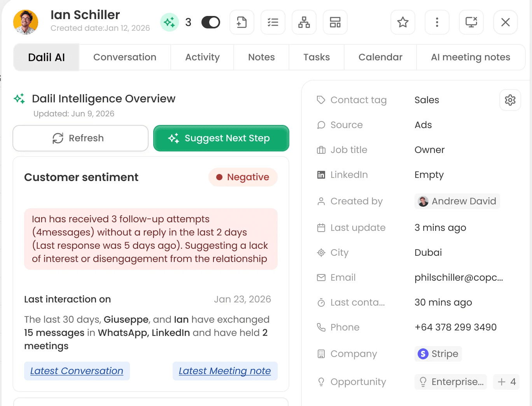532x406 pixels.
Task: Click the add document icon button
Action: [242, 22]
